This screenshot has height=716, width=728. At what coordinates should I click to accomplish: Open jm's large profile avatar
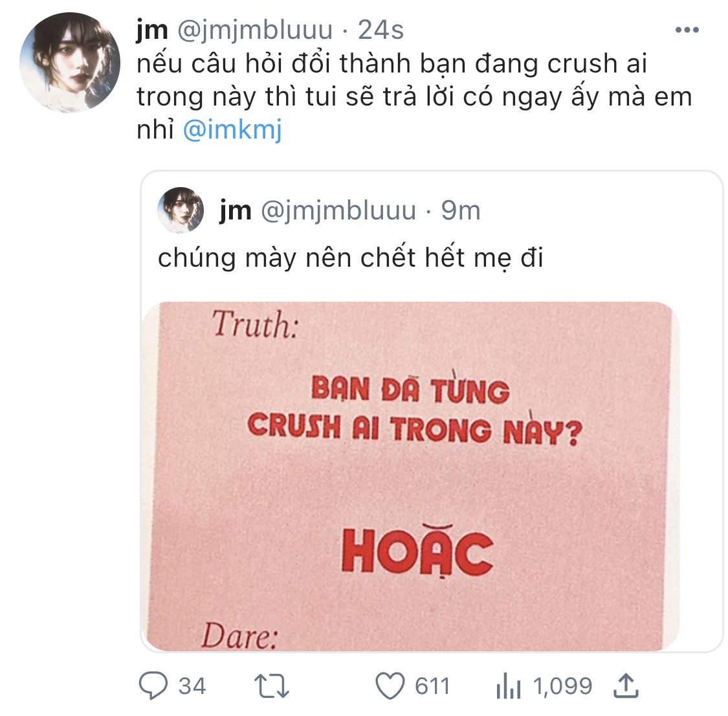tap(70, 63)
